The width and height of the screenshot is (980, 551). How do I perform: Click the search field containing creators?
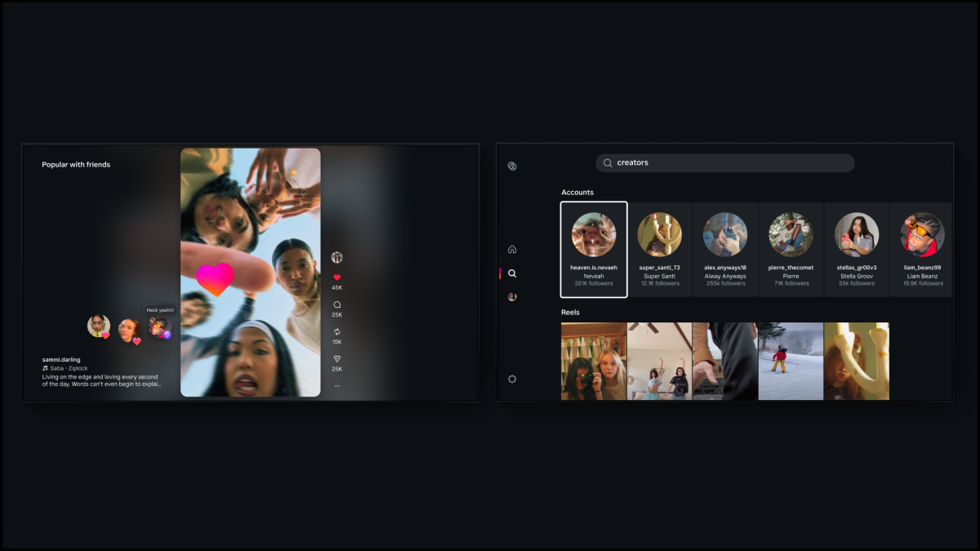tap(724, 162)
